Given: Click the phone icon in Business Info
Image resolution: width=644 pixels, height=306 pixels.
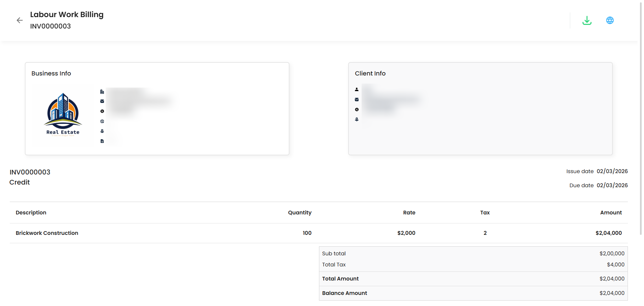Looking at the screenshot, I should (x=102, y=111).
